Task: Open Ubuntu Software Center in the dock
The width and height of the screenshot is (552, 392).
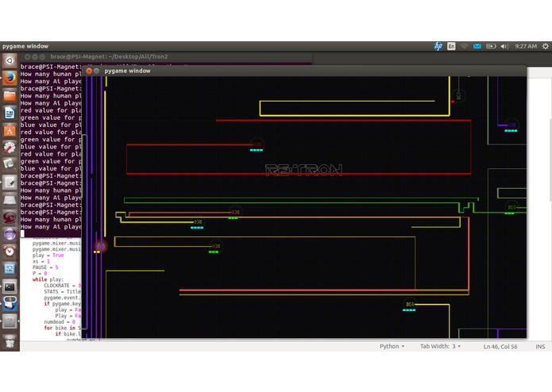Action: point(10,130)
